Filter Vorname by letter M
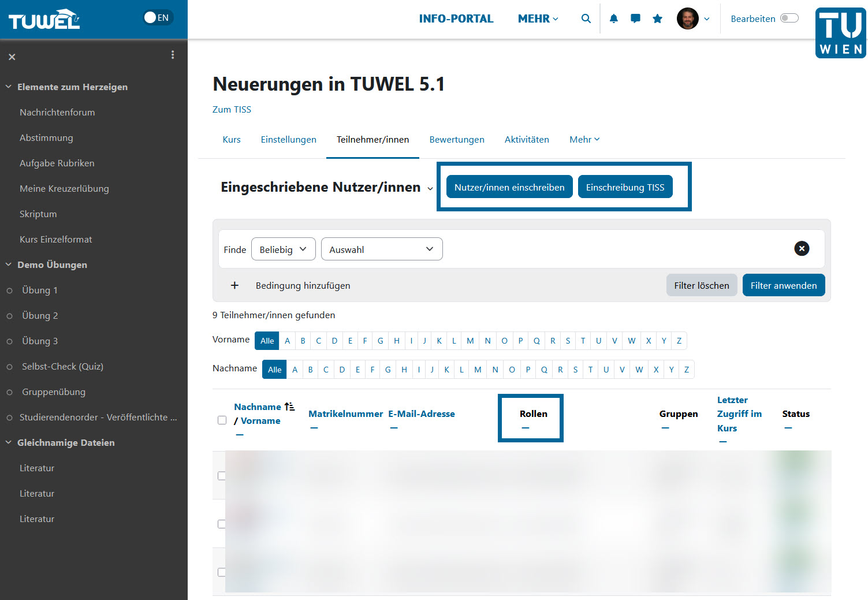The image size is (868, 600). tap(470, 341)
